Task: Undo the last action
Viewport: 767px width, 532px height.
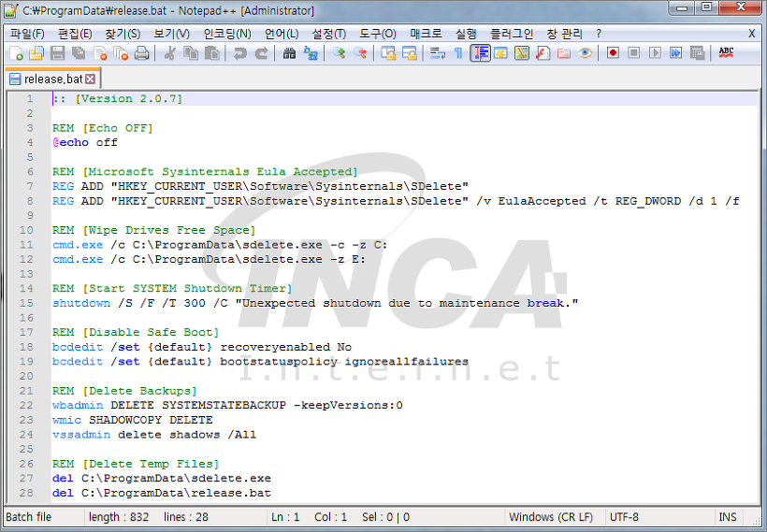Action: pyautogui.click(x=239, y=52)
